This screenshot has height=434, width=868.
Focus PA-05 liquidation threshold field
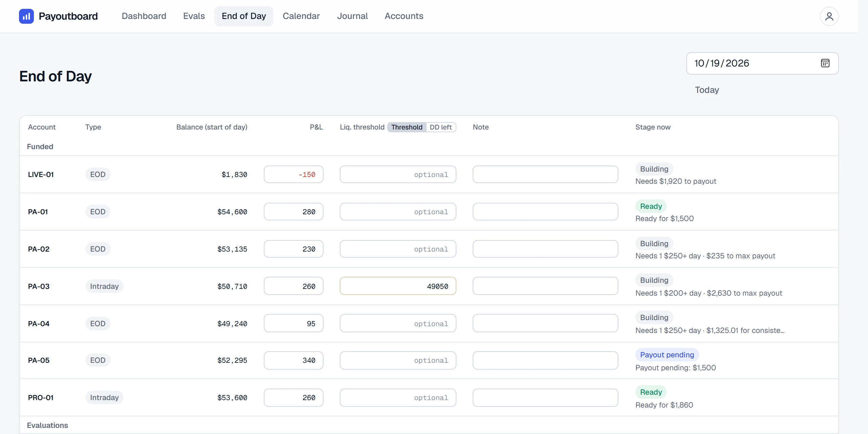tap(398, 360)
